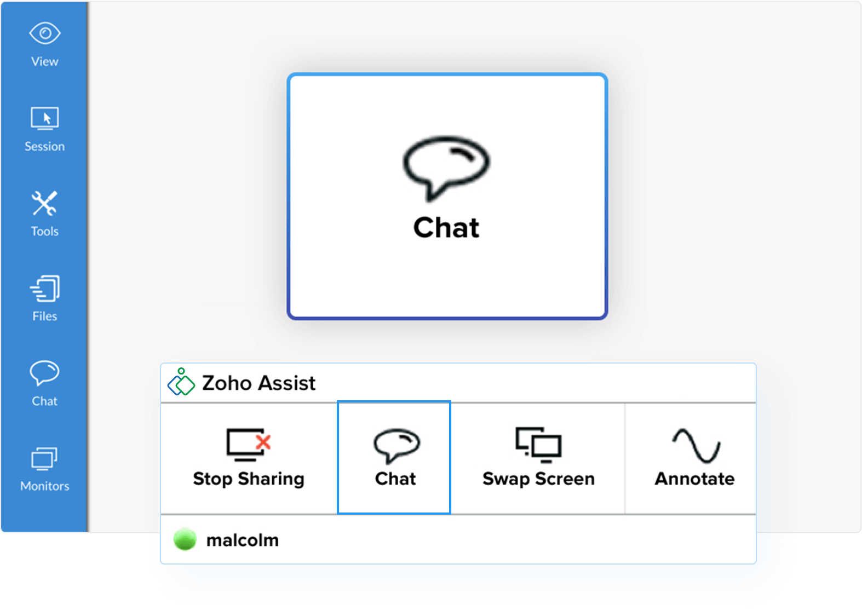Image resolution: width=862 pixels, height=616 pixels.
Task: Click the Zoho Assist logo
Action: point(181,382)
